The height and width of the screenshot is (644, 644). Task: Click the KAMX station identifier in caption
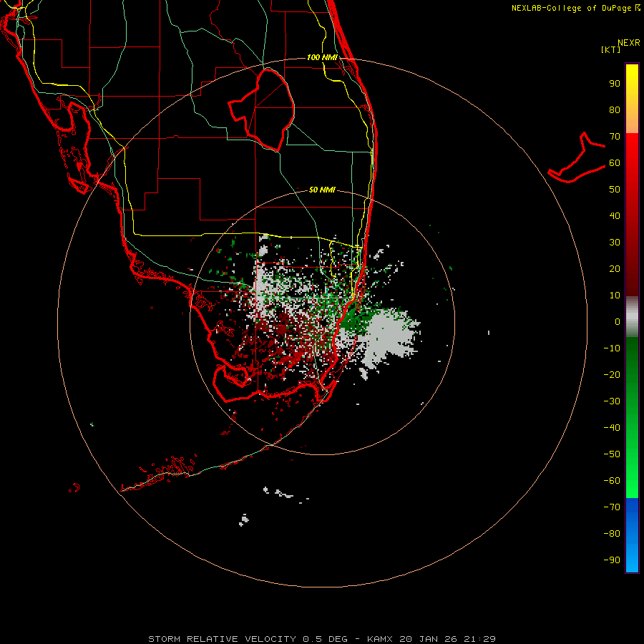click(381, 639)
